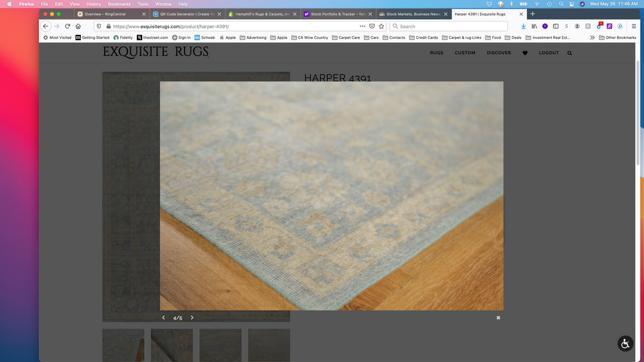
Task: Open Credit Cards bookmarks folder
Action: [423, 37]
